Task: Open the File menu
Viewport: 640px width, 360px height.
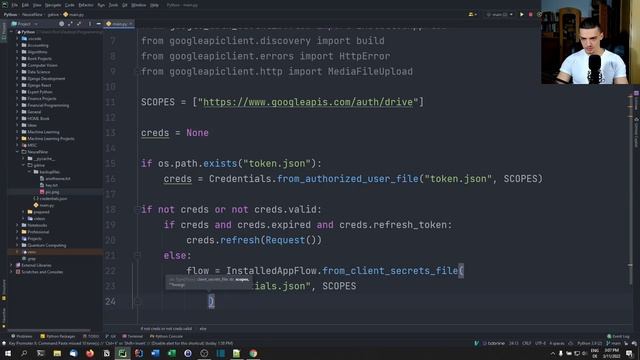Action: [15, 5]
